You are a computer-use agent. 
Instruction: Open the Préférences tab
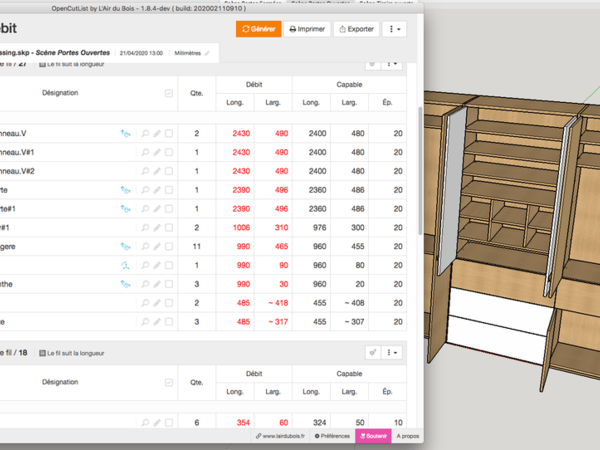[x=332, y=437]
